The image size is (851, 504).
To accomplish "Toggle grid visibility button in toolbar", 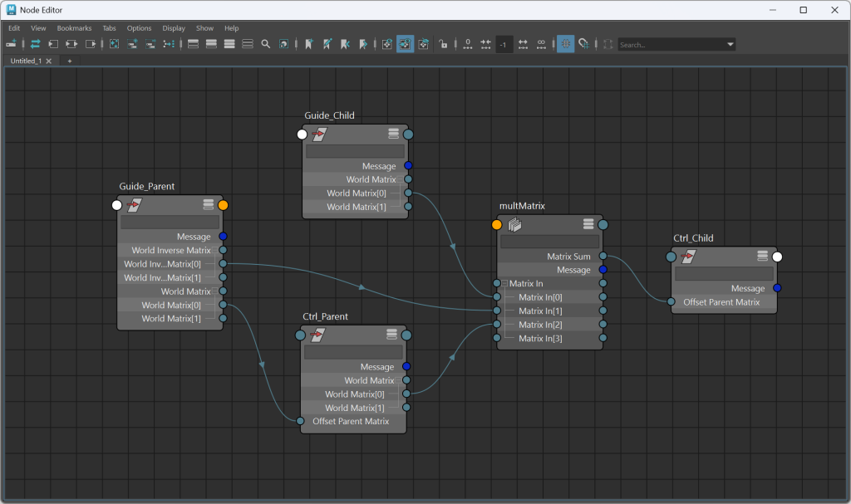I will click(565, 44).
